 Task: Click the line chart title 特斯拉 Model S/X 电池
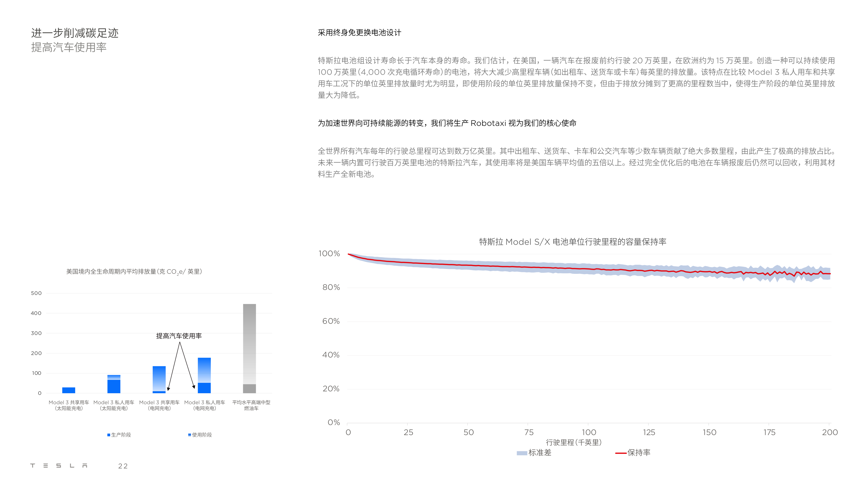[x=573, y=242]
